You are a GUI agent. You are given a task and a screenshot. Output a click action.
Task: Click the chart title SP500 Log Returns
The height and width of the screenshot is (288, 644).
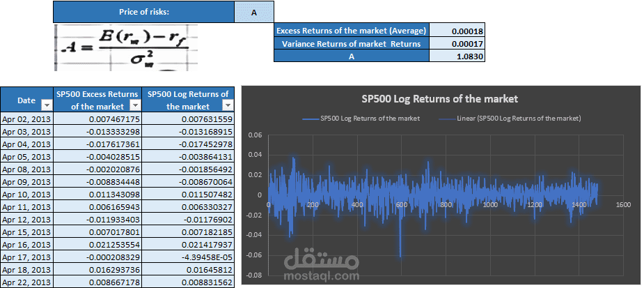(x=439, y=99)
